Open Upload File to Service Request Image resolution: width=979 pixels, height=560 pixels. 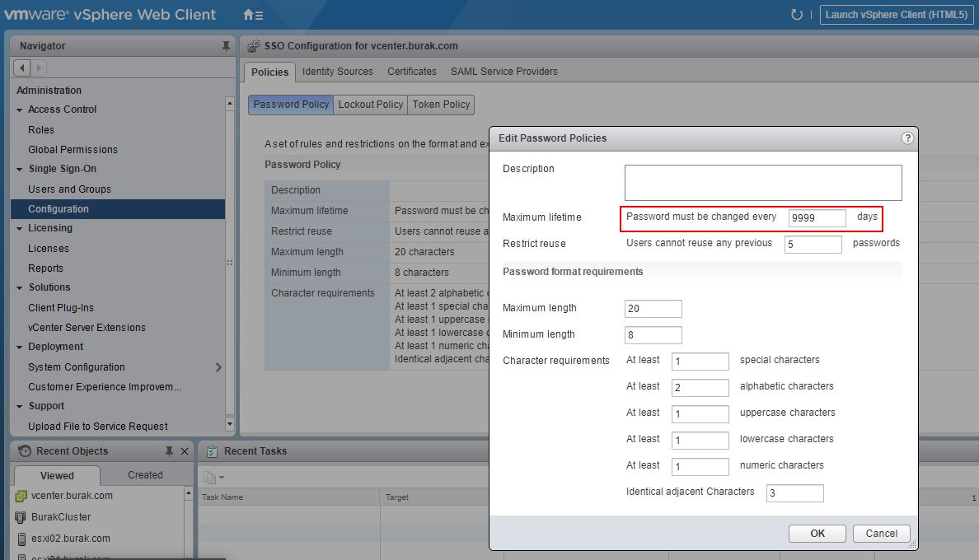(97, 427)
